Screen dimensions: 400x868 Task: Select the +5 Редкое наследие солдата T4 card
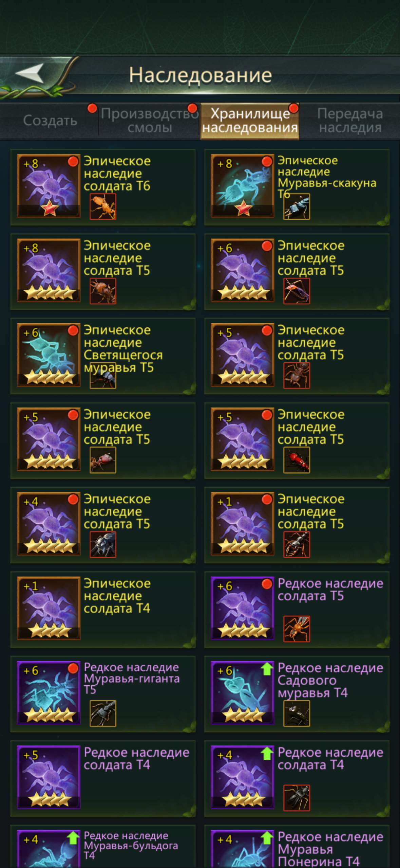pos(103,778)
